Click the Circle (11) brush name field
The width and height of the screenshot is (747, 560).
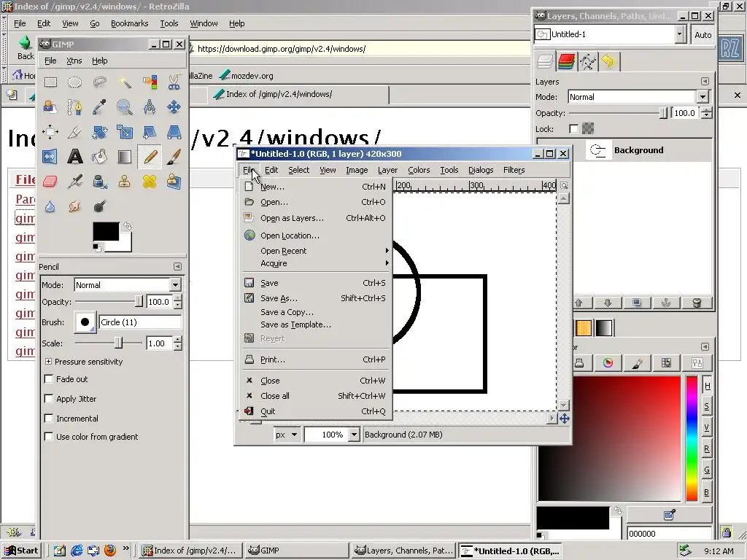tap(139, 322)
